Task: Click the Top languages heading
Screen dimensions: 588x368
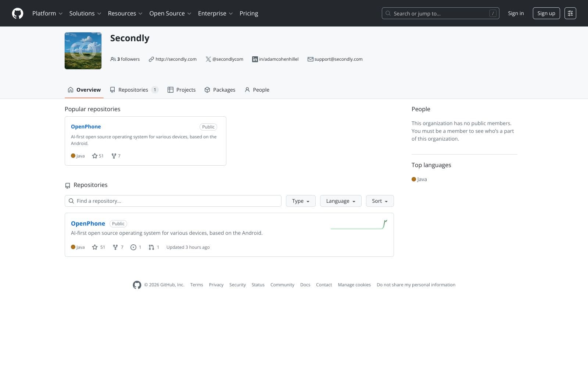Action: (x=431, y=165)
